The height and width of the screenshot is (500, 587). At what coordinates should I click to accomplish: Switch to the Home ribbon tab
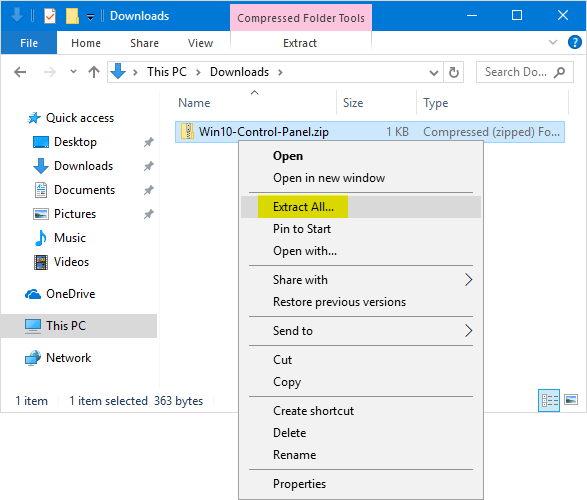[x=86, y=43]
